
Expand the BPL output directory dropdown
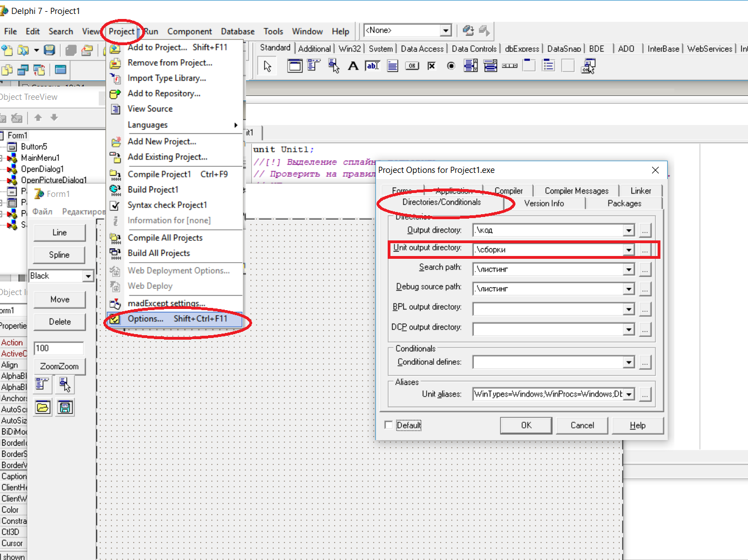coord(629,309)
